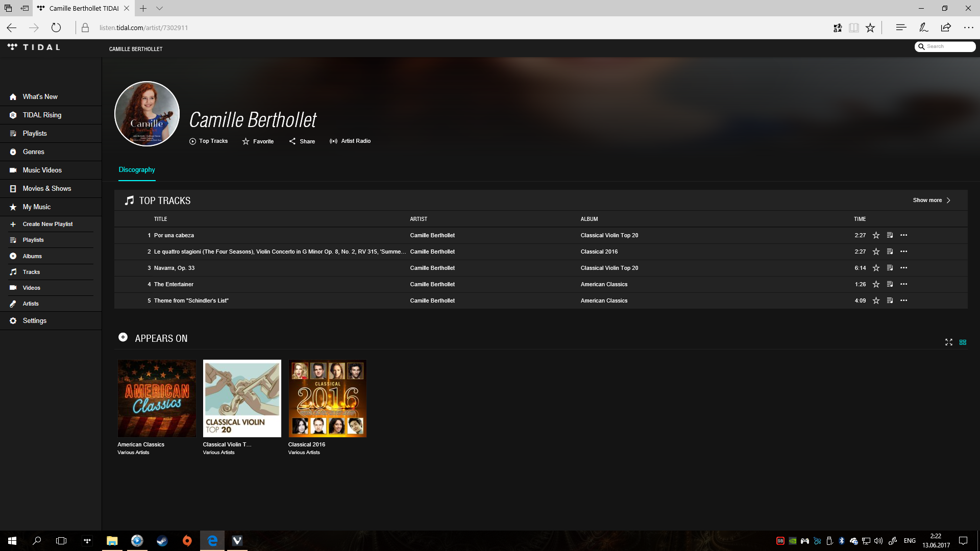The image size is (980, 551).
Task: Add Le quattro stagioni to playlist icon
Action: [890, 252]
